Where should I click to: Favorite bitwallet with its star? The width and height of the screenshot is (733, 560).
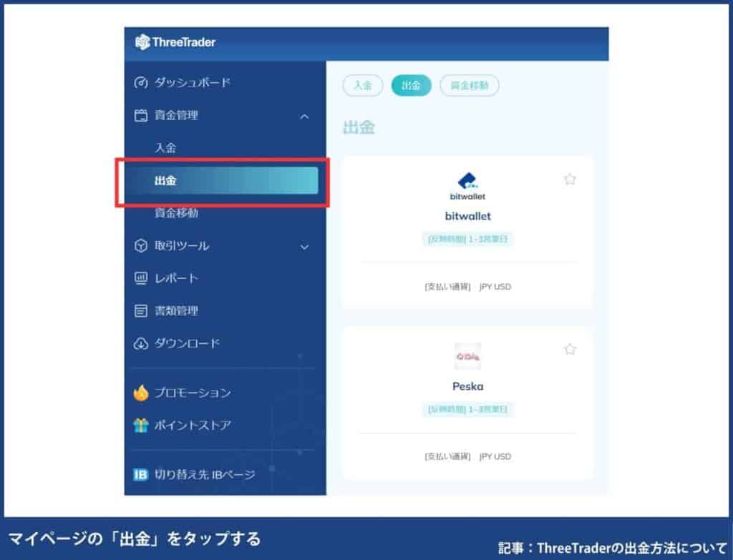(569, 179)
